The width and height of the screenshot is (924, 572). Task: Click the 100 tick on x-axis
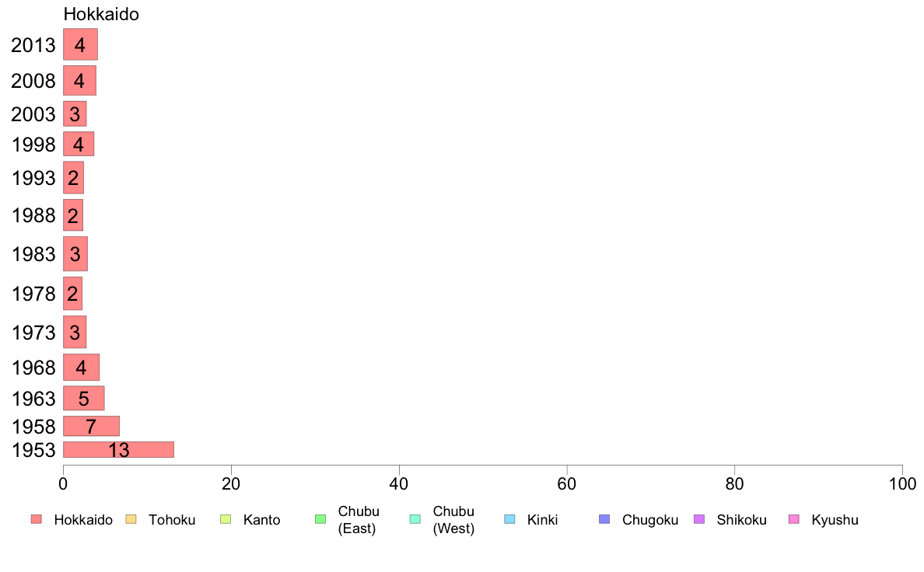coord(902,484)
